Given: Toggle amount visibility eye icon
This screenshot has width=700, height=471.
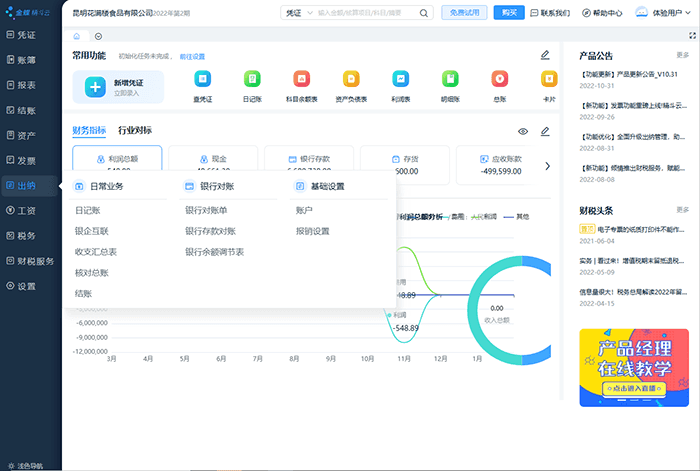Looking at the screenshot, I should pyautogui.click(x=523, y=131).
